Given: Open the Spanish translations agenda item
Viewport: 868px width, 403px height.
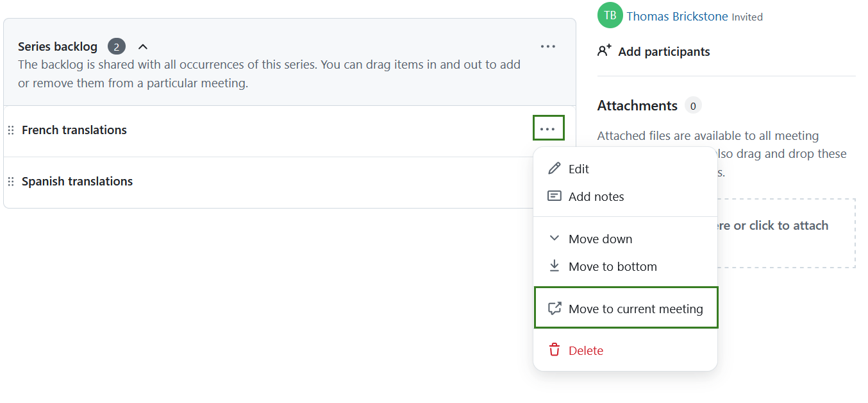Looking at the screenshot, I should pyautogui.click(x=77, y=182).
